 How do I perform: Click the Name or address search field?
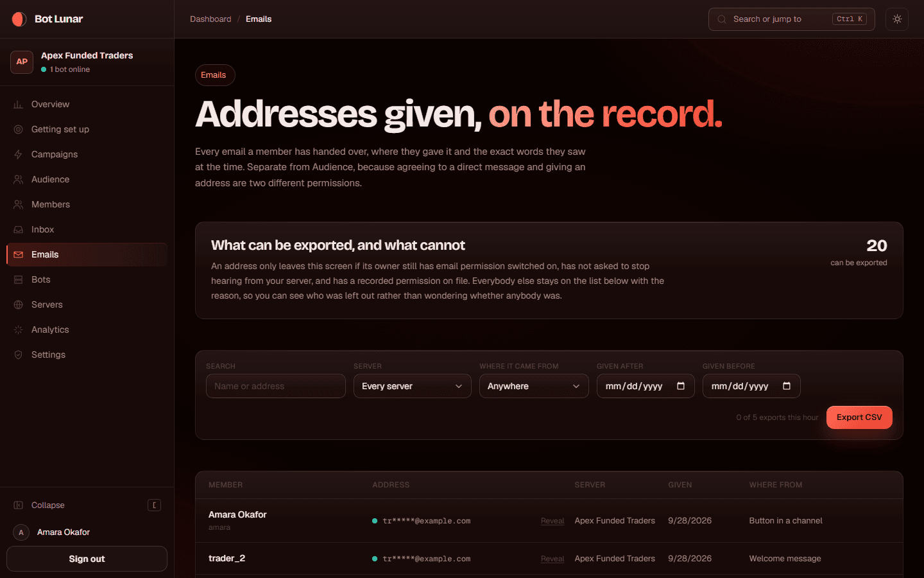(x=276, y=386)
